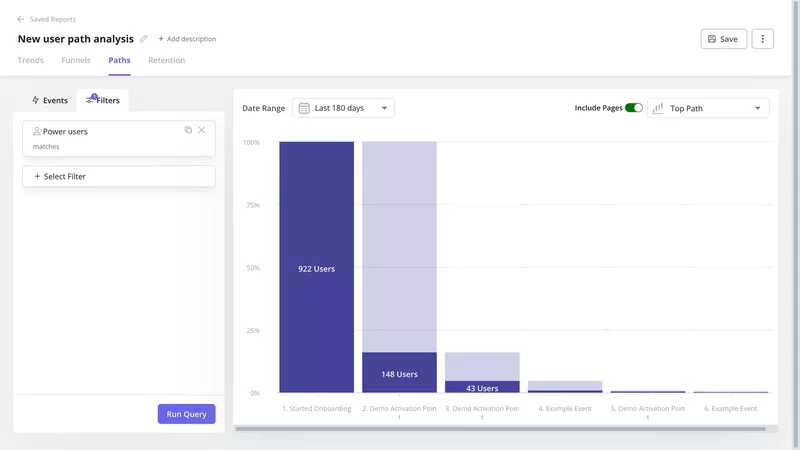This screenshot has width=800, height=450.
Task: Click the 922 Users bar in chart
Action: point(316,268)
